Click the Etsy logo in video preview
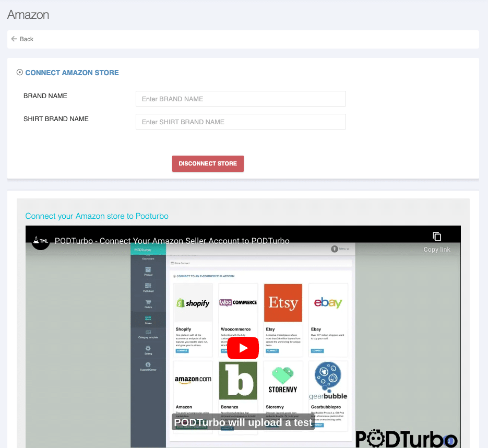Viewport: 488px width, 448px height. [x=283, y=303]
